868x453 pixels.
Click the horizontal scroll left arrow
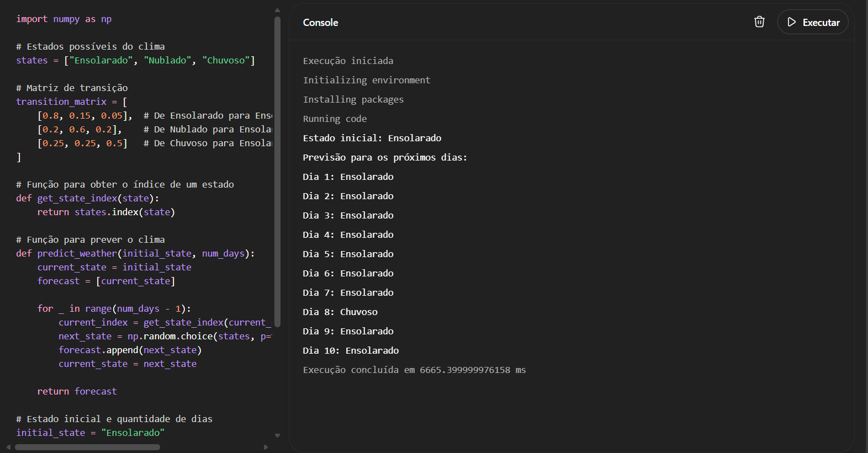(x=8, y=447)
